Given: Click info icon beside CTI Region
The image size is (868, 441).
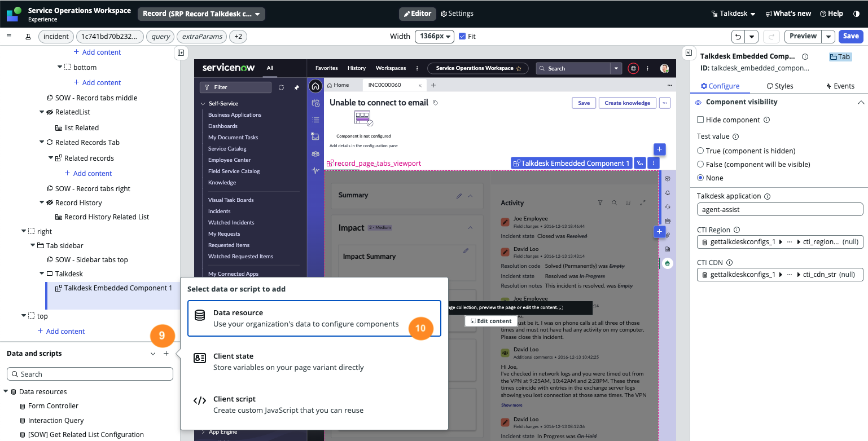Looking at the screenshot, I should pos(737,230).
